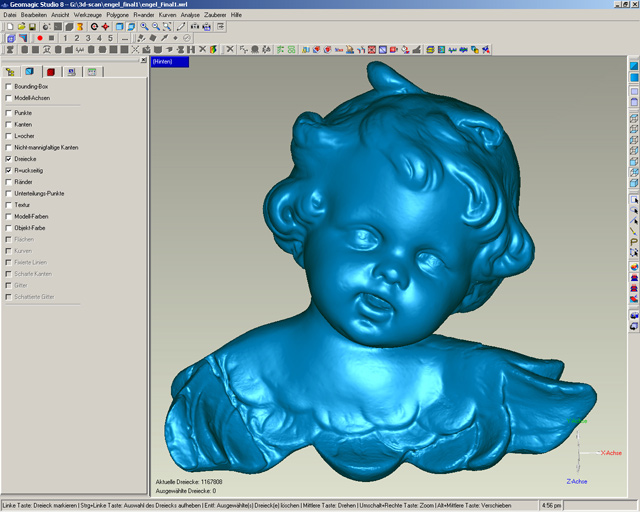Select the rectangle selection tool
Viewport: 640px width, 512px height.
point(634,200)
